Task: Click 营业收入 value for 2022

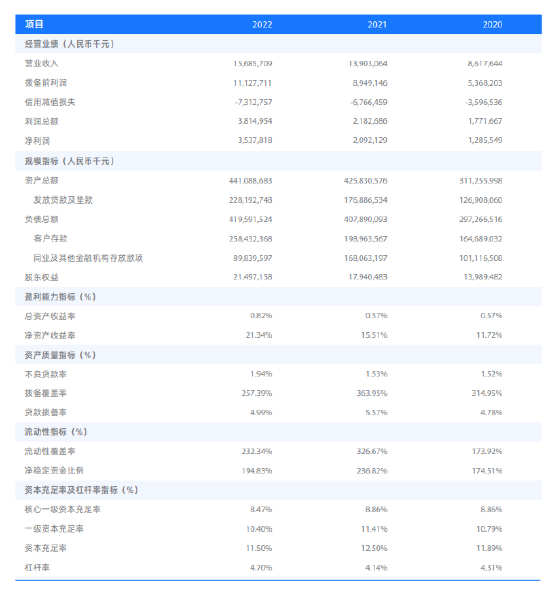Action: 252,63
